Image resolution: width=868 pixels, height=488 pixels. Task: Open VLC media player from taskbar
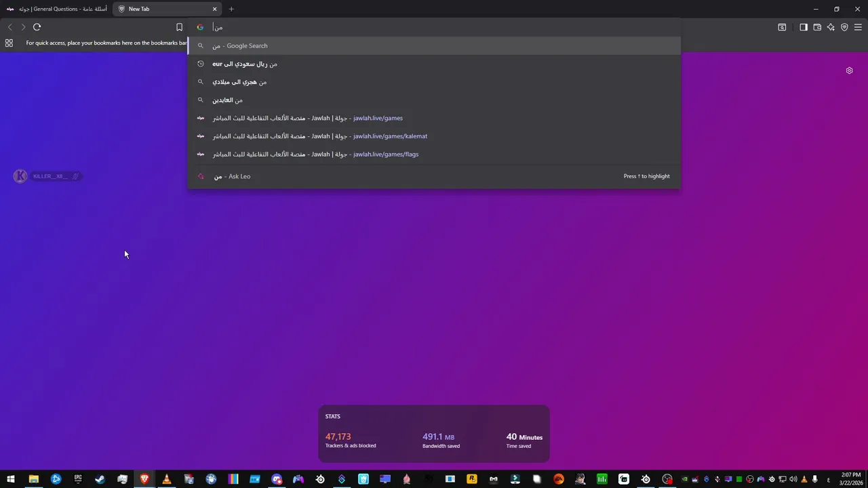coord(167,479)
